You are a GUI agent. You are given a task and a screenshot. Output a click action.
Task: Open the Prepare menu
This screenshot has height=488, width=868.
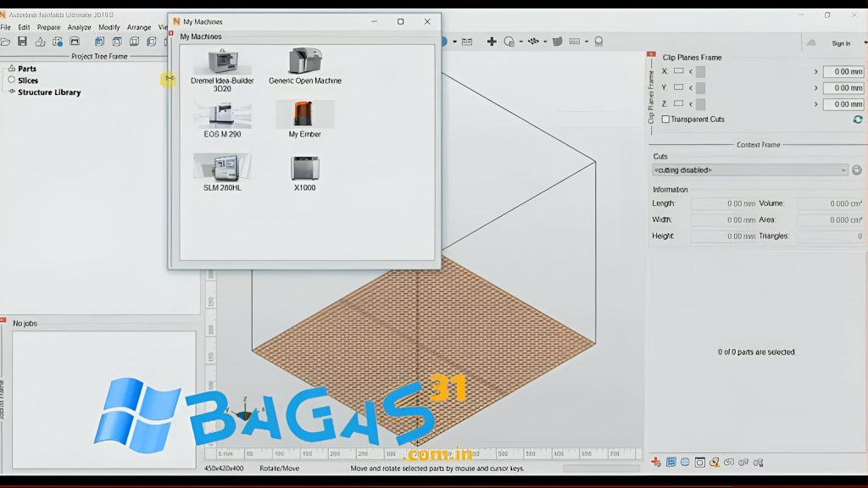click(x=48, y=27)
